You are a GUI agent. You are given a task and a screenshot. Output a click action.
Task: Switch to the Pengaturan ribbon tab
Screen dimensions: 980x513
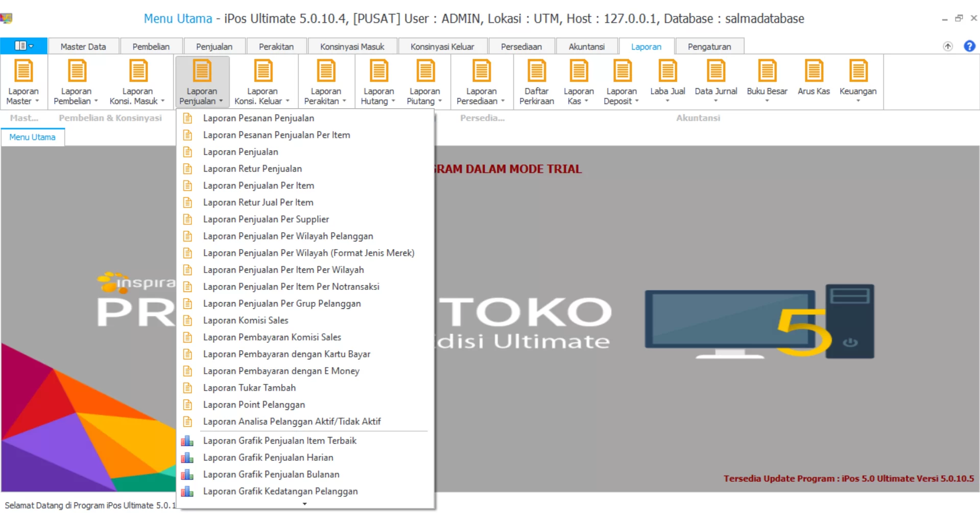tap(709, 46)
